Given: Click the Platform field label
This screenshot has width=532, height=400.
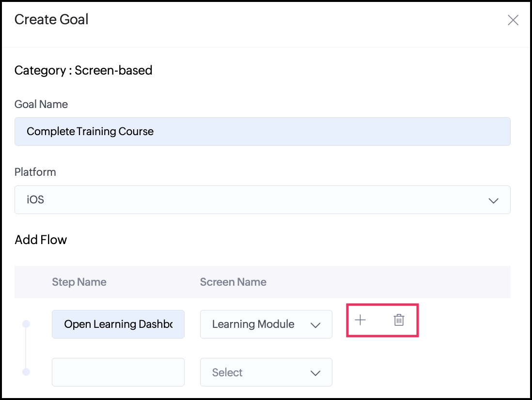Looking at the screenshot, I should [35, 172].
